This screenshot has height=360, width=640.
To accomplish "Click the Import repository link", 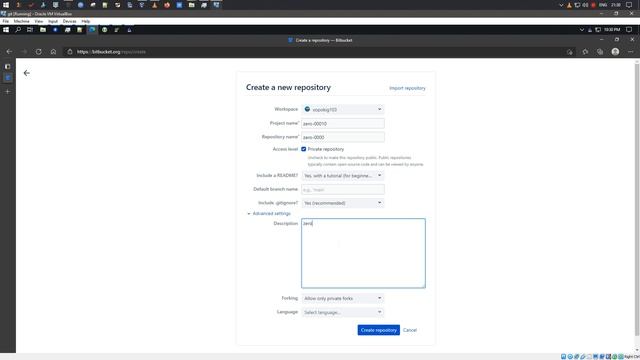I will 407,88.
